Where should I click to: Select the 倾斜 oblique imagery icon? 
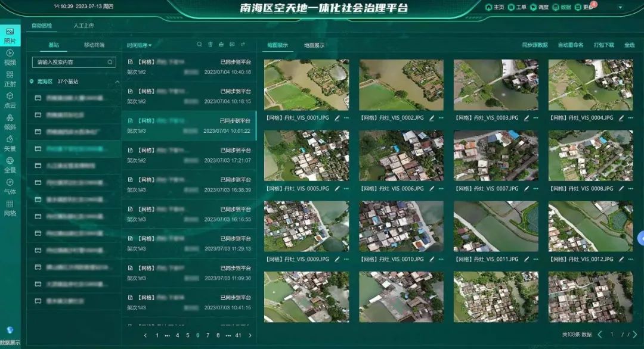pos(10,121)
